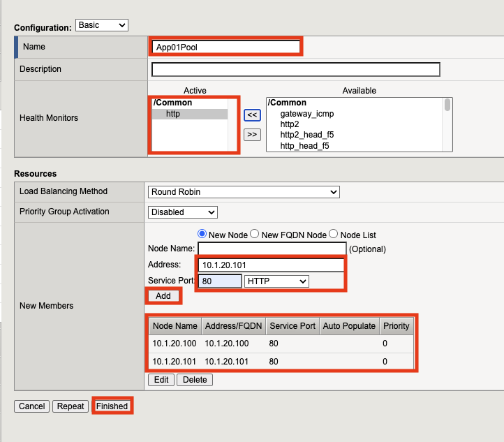The width and height of the screenshot is (504, 442).
Task: Click the Delete member button
Action: [x=195, y=380]
